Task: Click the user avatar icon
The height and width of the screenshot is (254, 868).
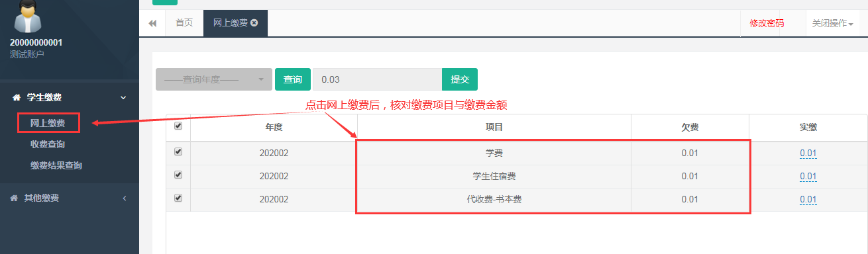Action: pyautogui.click(x=28, y=16)
